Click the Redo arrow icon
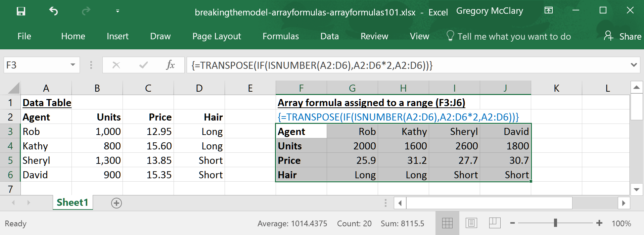 coord(86,11)
